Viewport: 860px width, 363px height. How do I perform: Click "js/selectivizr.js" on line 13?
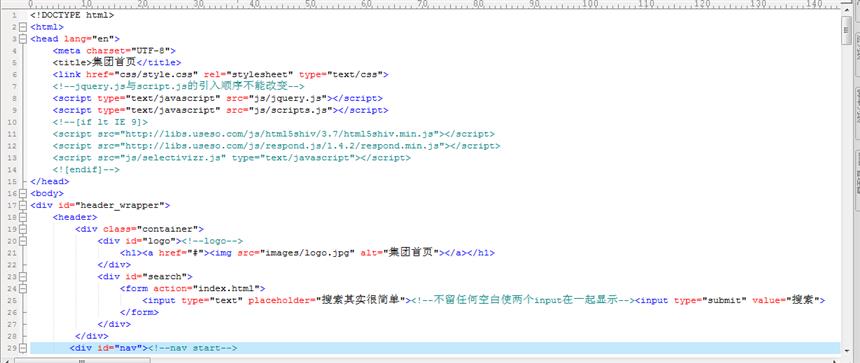[x=173, y=158]
